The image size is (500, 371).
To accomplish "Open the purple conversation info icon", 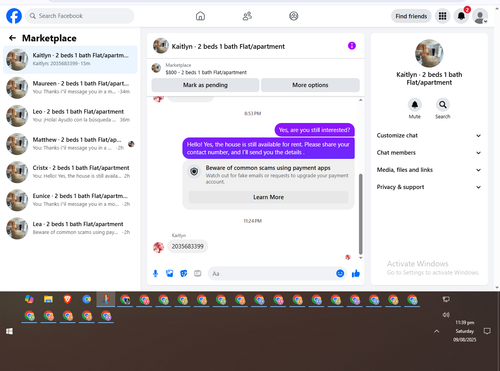I will click(x=352, y=46).
